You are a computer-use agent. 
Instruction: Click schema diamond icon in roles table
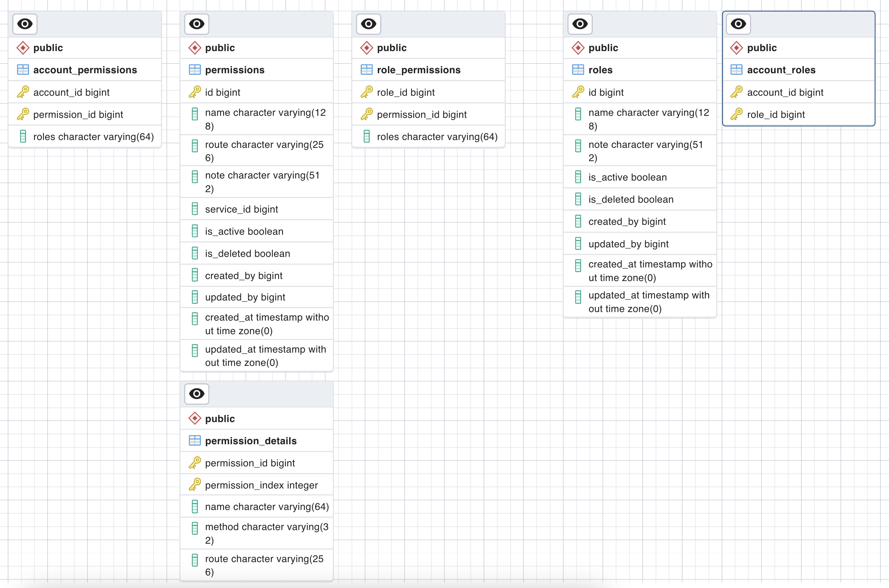(x=578, y=48)
